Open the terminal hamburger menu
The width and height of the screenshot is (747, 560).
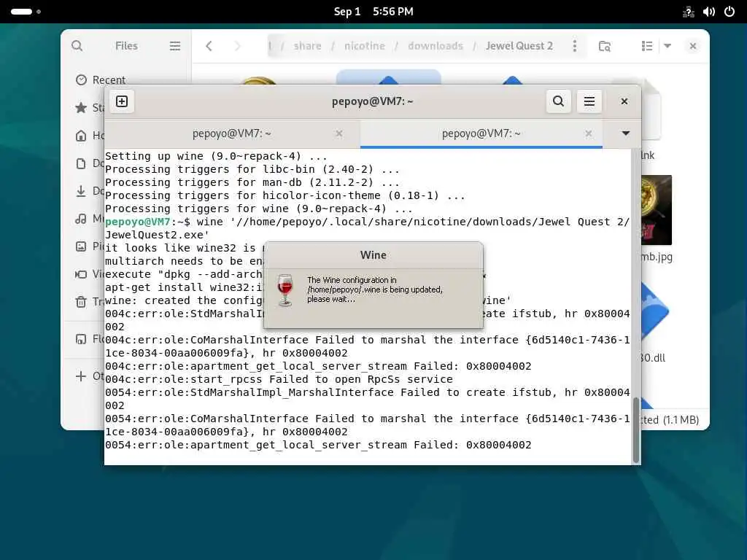click(589, 101)
